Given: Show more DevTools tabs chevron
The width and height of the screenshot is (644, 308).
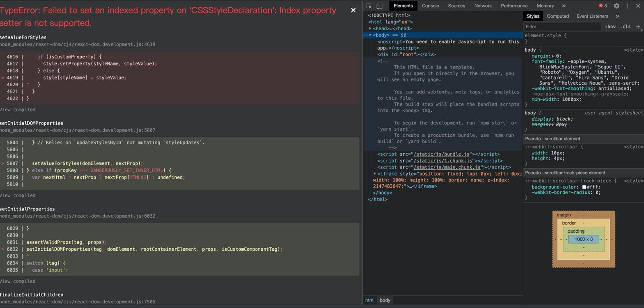Looking at the screenshot, I should [563, 6].
